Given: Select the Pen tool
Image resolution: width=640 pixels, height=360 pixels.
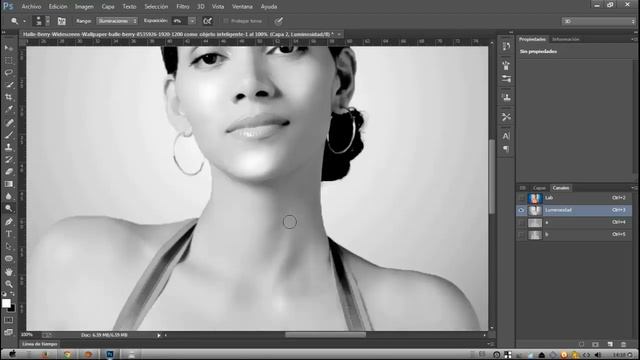Looking at the screenshot, I should click(9, 222).
